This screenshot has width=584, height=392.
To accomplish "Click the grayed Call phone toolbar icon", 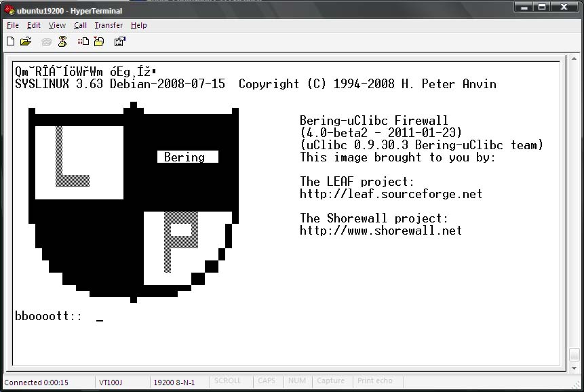I will (46, 41).
